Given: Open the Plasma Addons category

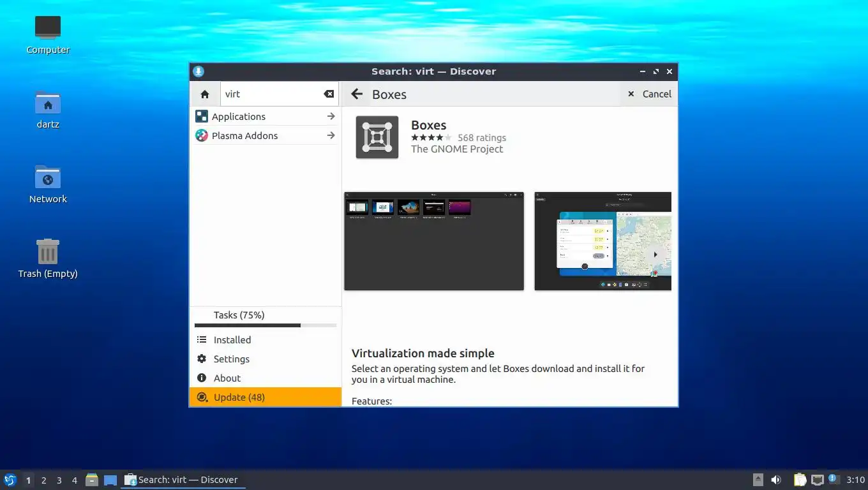Looking at the screenshot, I should point(266,135).
